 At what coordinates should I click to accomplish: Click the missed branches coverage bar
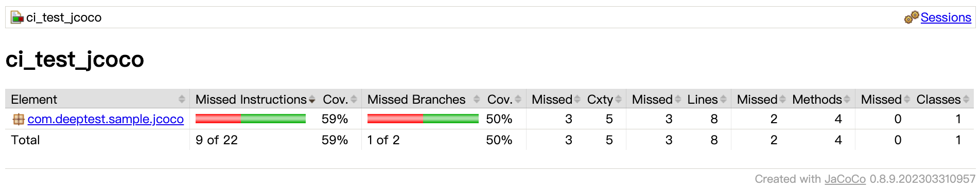click(423, 119)
